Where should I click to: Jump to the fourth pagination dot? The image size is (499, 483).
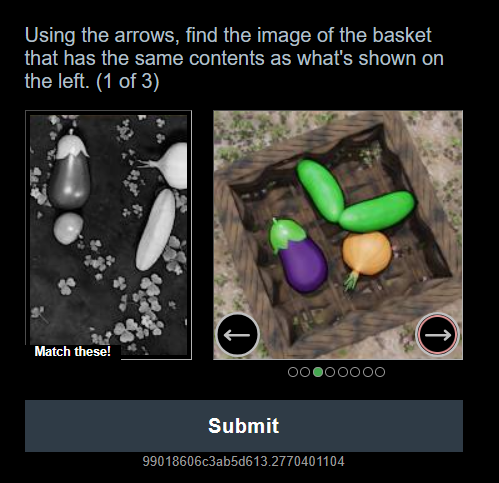pyautogui.click(x=330, y=372)
